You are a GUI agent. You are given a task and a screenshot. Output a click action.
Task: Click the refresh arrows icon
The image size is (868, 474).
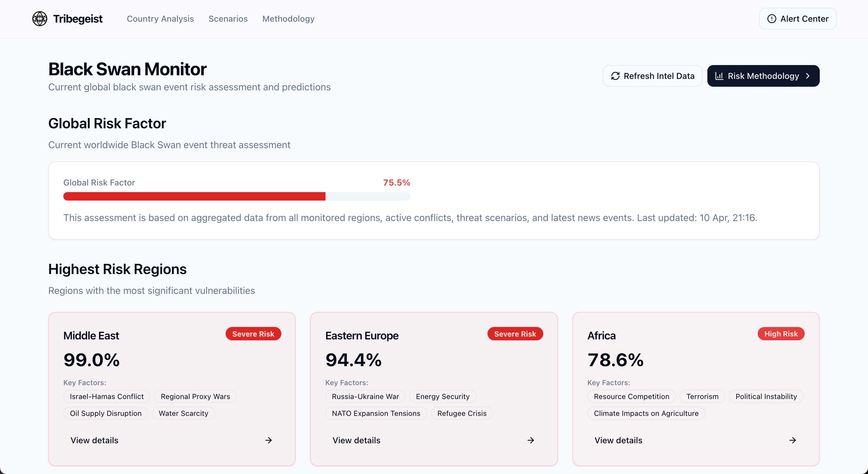[x=615, y=76]
